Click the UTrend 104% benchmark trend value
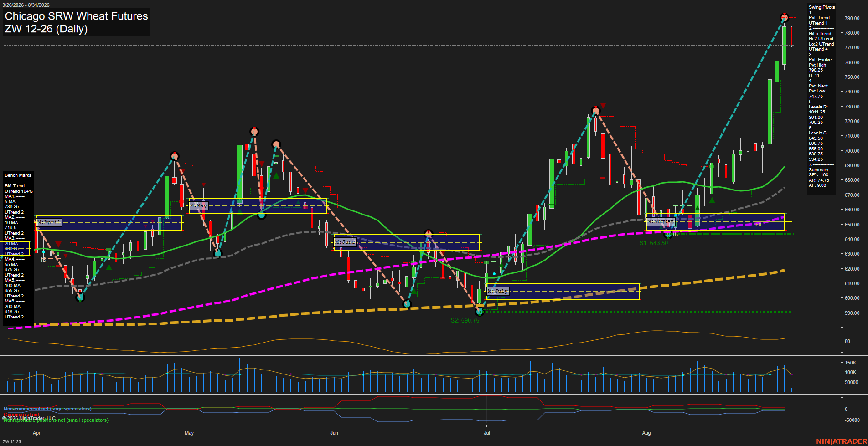 [19, 191]
